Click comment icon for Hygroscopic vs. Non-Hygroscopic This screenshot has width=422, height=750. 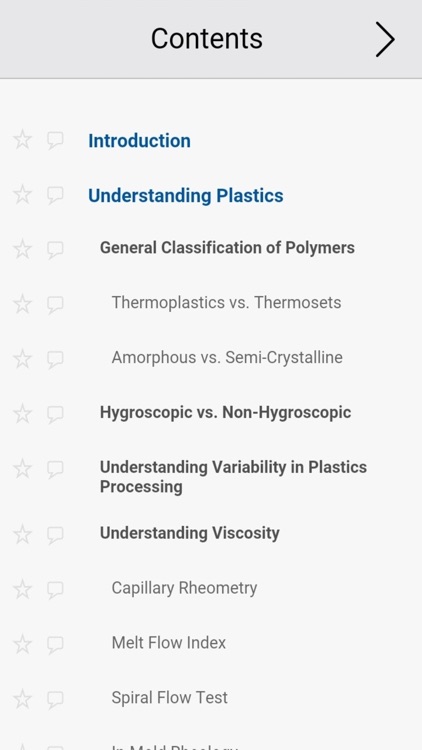tap(55, 414)
